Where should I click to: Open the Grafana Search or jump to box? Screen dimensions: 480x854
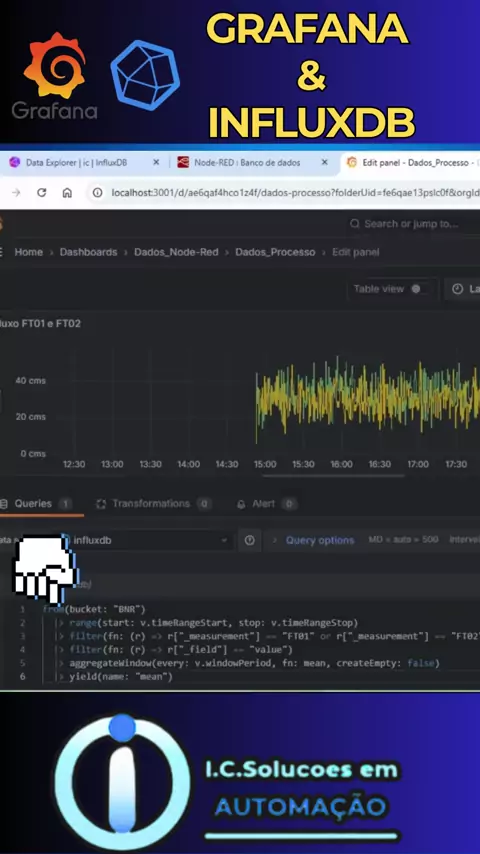(x=412, y=224)
